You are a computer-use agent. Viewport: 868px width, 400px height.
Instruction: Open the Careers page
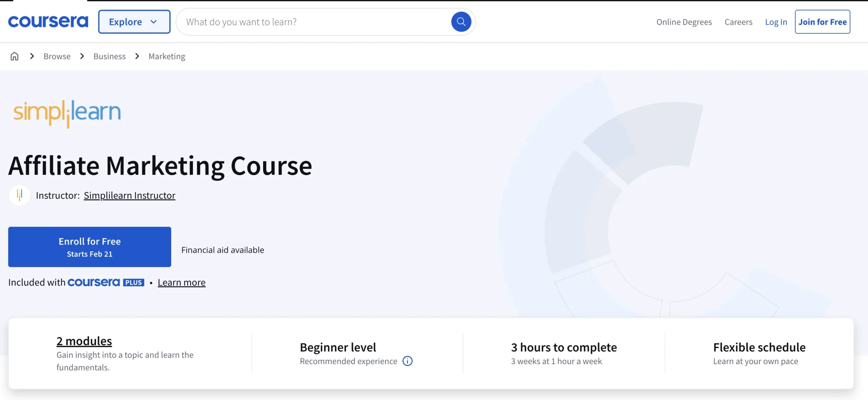pyautogui.click(x=738, y=22)
